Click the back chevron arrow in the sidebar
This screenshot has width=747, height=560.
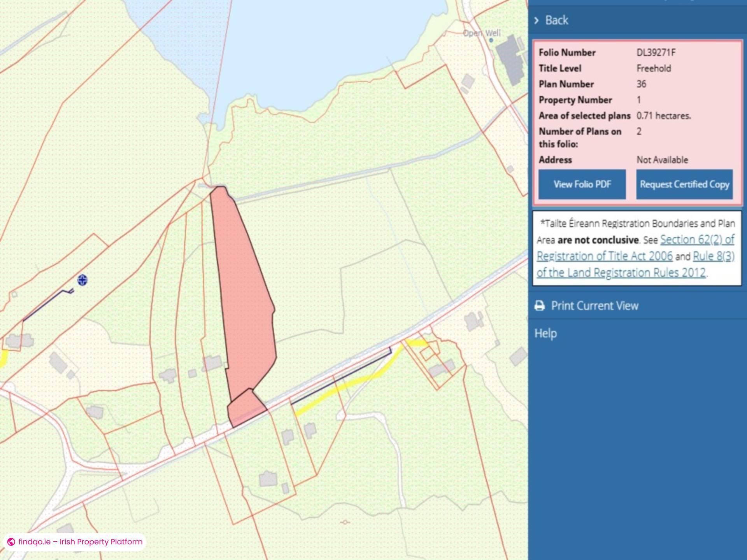click(x=537, y=20)
